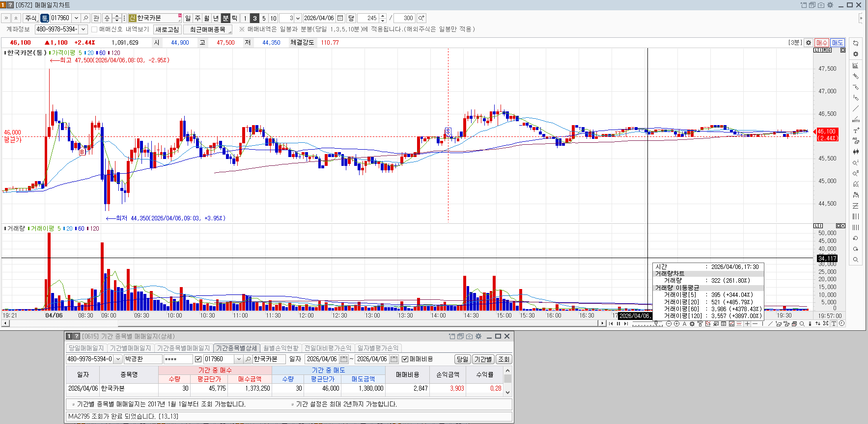Click the 245 count spinner arrows
The image size is (868, 424).
383,18
